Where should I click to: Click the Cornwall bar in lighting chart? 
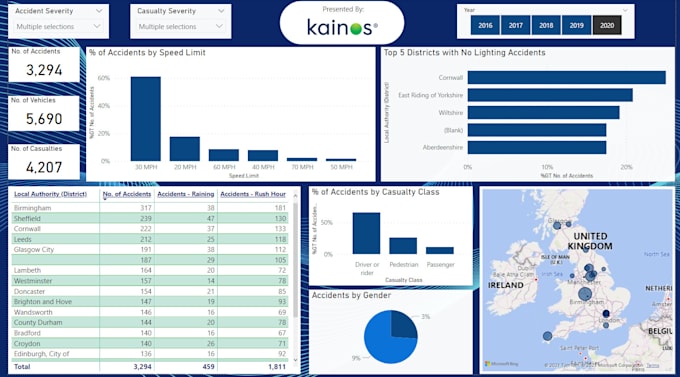point(566,78)
